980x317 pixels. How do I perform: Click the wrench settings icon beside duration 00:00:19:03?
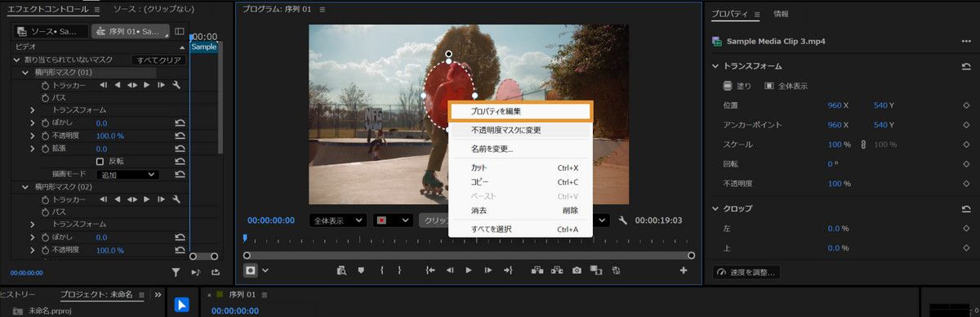tap(623, 221)
